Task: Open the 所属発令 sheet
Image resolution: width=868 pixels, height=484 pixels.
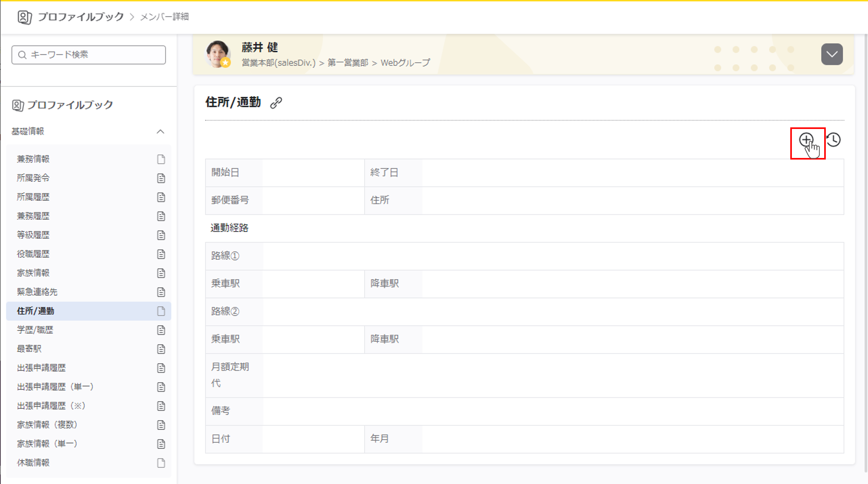Action: 89,178
